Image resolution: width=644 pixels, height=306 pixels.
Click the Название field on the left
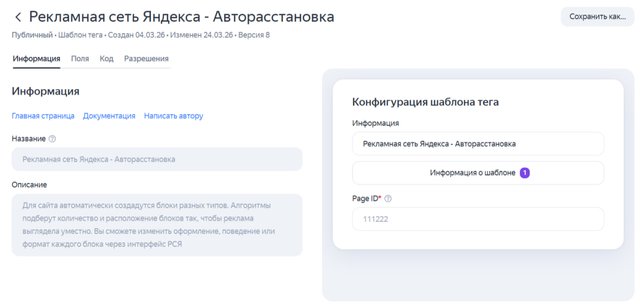(x=157, y=159)
